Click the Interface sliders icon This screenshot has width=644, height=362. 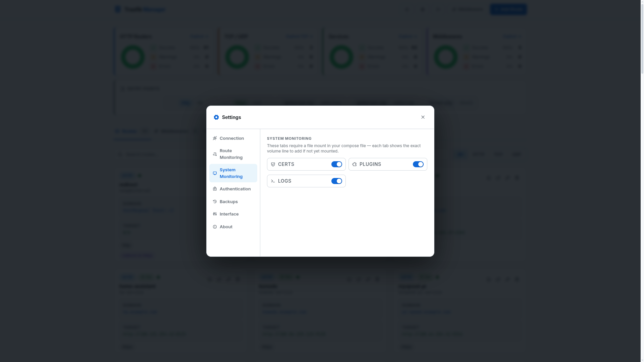coord(215,214)
